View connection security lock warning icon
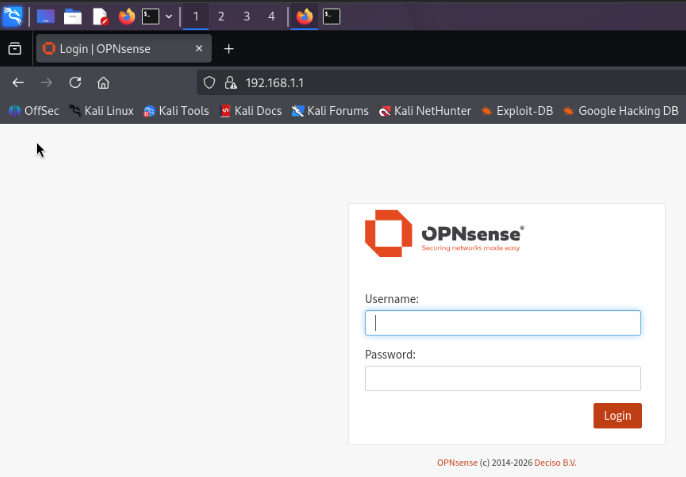The image size is (686, 477). [x=230, y=83]
